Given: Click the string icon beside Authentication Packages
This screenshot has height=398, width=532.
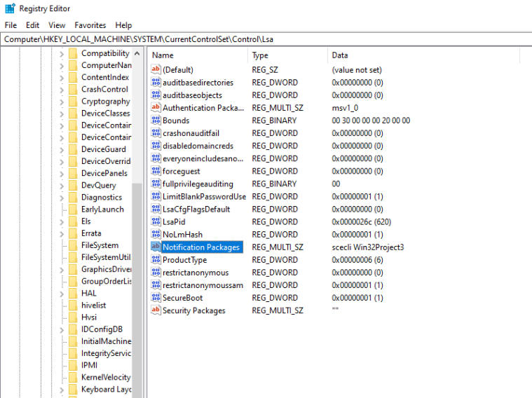Looking at the screenshot, I should click(x=156, y=108).
